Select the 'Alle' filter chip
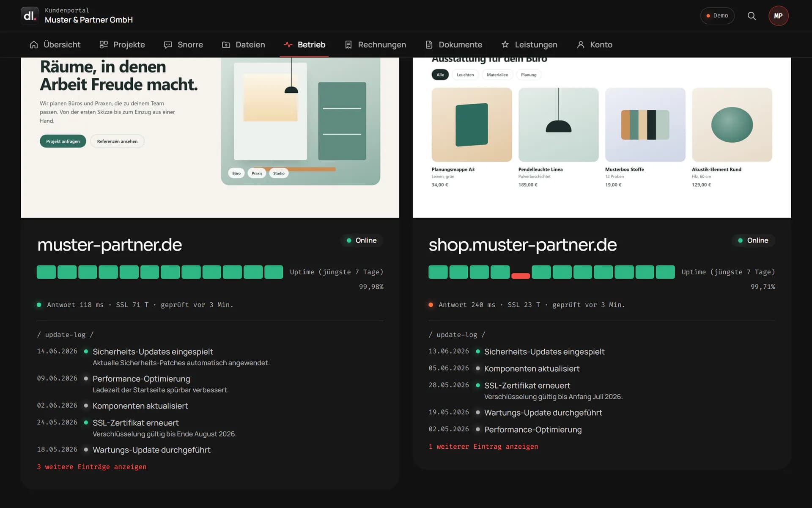812x508 pixels. (x=440, y=75)
